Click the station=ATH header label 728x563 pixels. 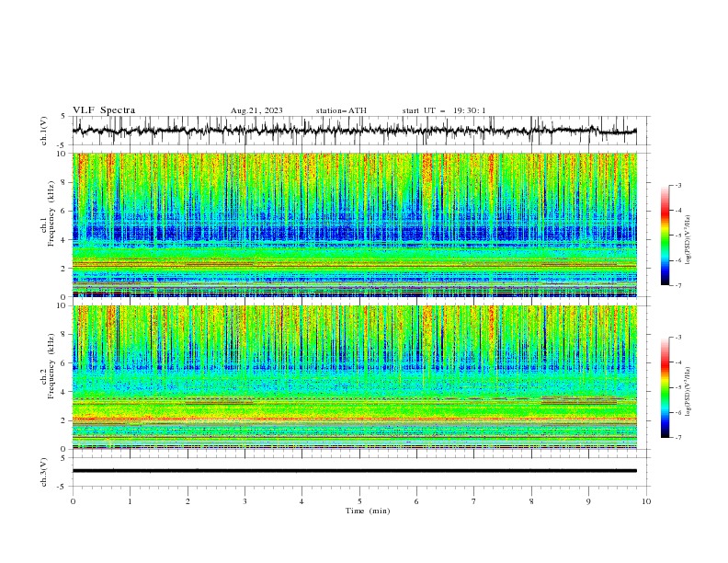click(341, 110)
